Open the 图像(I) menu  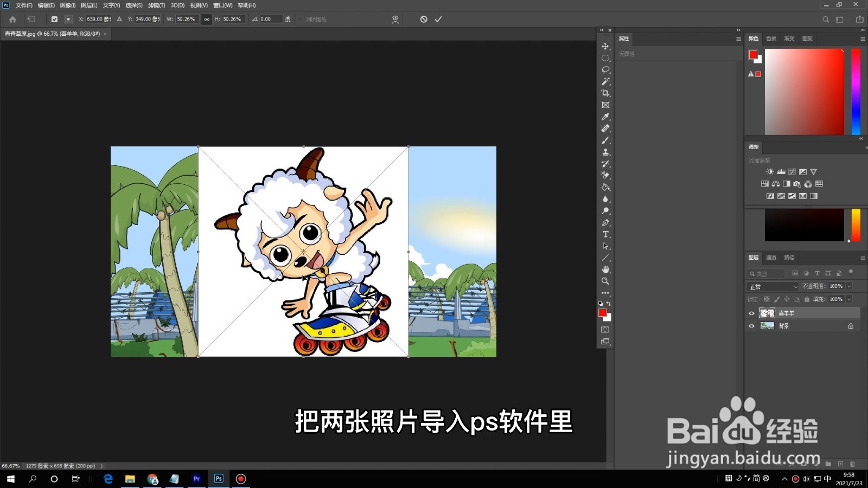click(x=67, y=5)
